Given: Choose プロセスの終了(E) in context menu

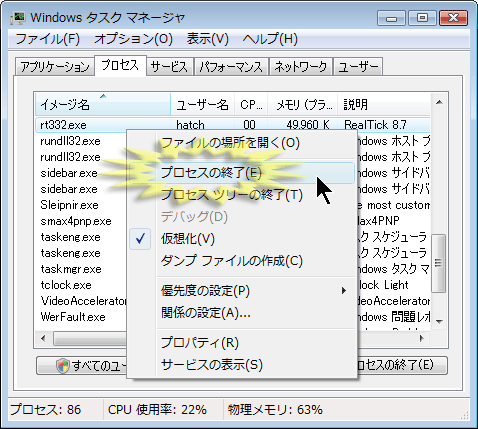Looking at the screenshot, I should (x=242, y=173).
